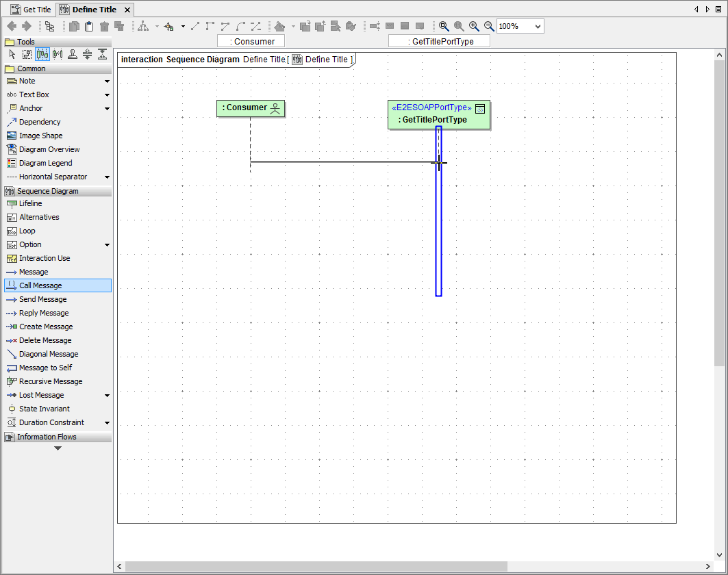Click the Paste clipboard toolbar icon
This screenshot has width=728, height=575.
[89, 26]
